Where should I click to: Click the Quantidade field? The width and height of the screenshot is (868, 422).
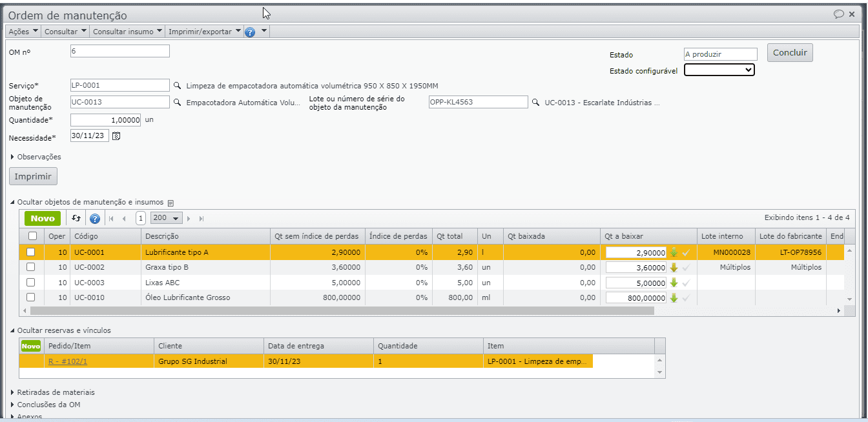pos(105,120)
